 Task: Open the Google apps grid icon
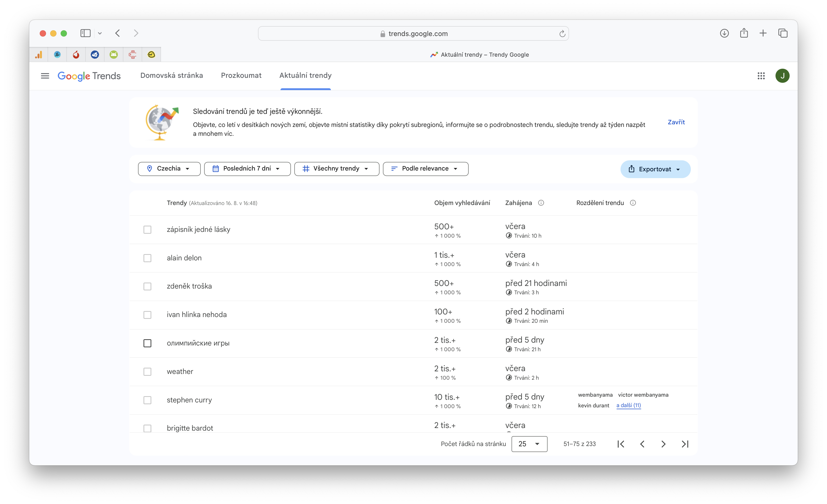pyautogui.click(x=761, y=76)
